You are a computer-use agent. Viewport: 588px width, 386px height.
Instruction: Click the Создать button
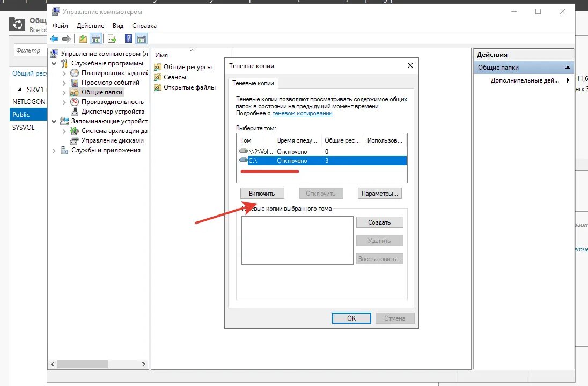pos(379,222)
